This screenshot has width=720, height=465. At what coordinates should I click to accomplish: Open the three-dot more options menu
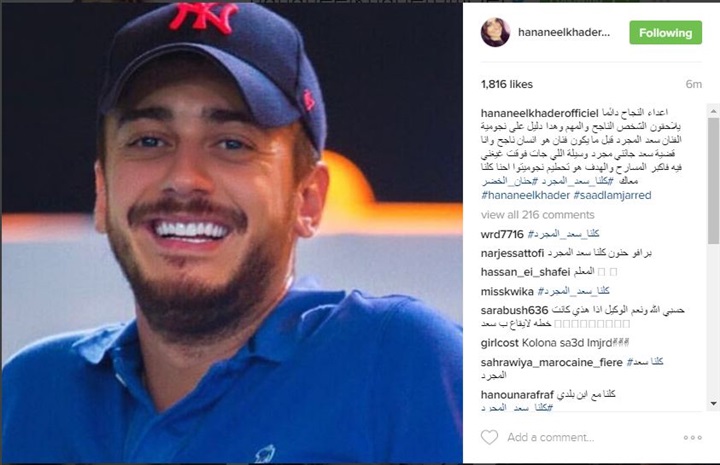tap(692, 437)
